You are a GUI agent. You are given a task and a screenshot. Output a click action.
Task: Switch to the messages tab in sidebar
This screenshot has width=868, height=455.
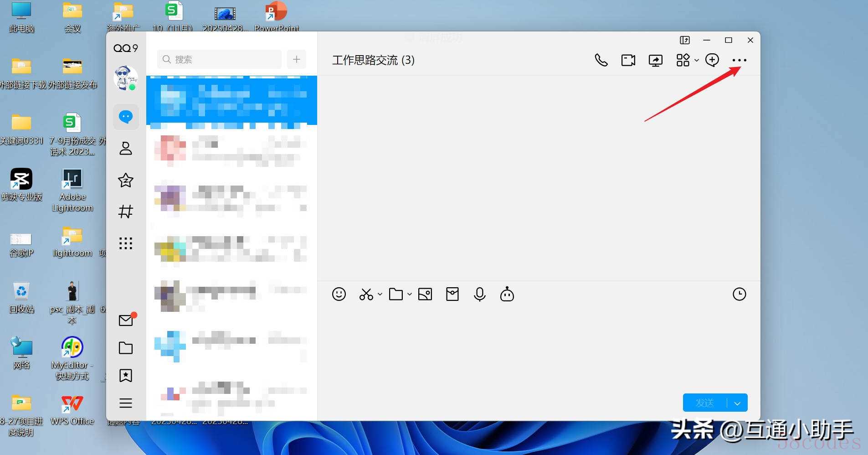[126, 117]
